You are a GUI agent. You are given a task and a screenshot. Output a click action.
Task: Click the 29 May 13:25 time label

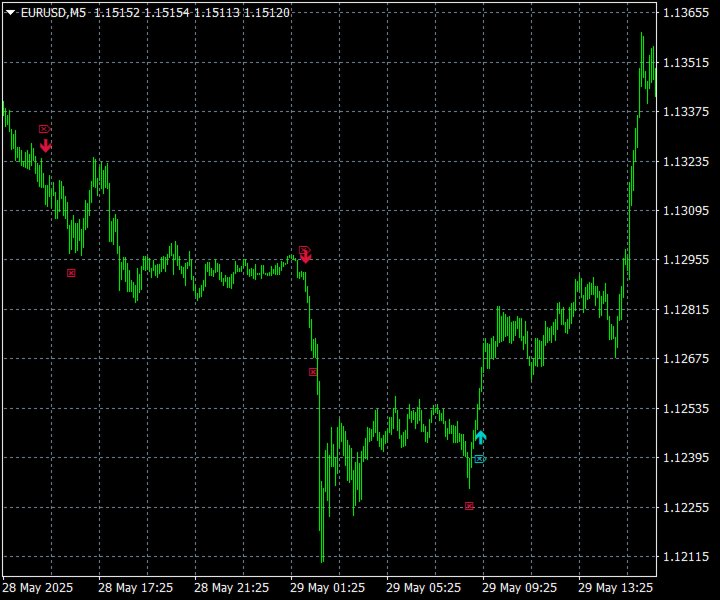tap(615, 588)
